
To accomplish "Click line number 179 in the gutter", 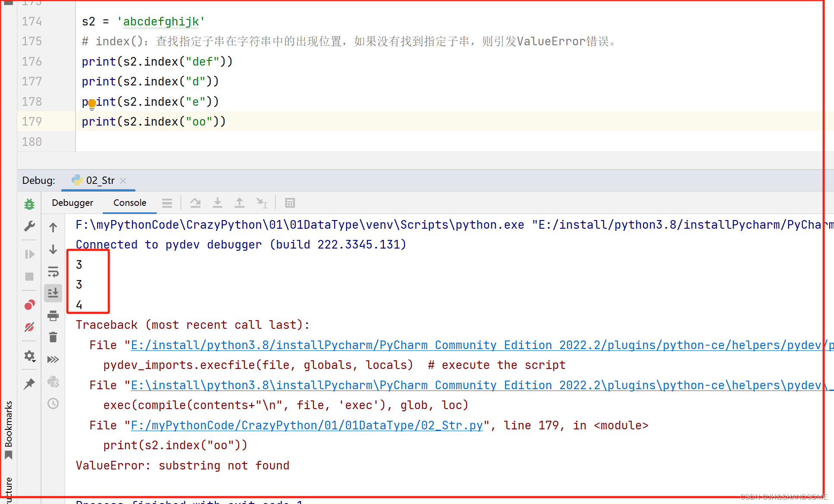I will coord(32,122).
